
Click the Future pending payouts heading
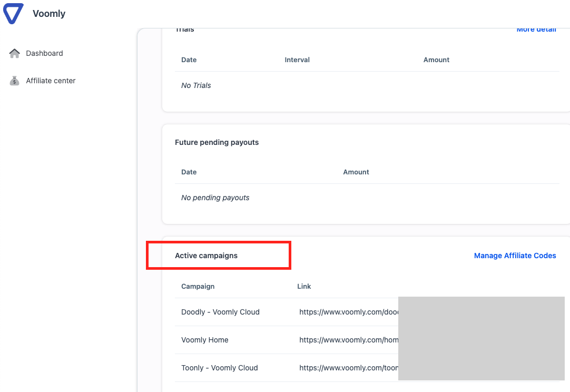point(217,143)
